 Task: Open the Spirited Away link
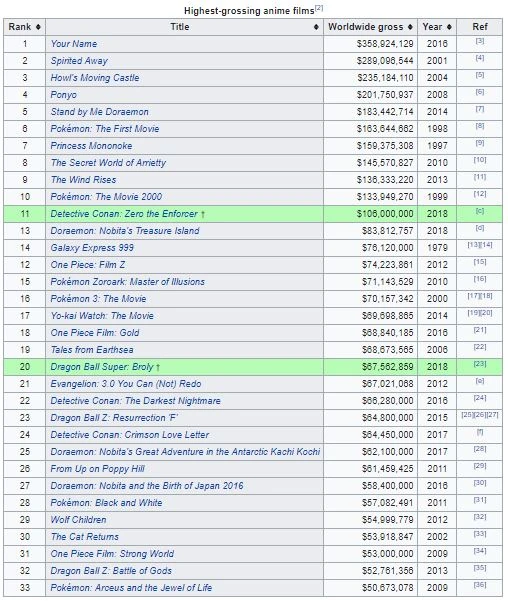(x=79, y=61)
